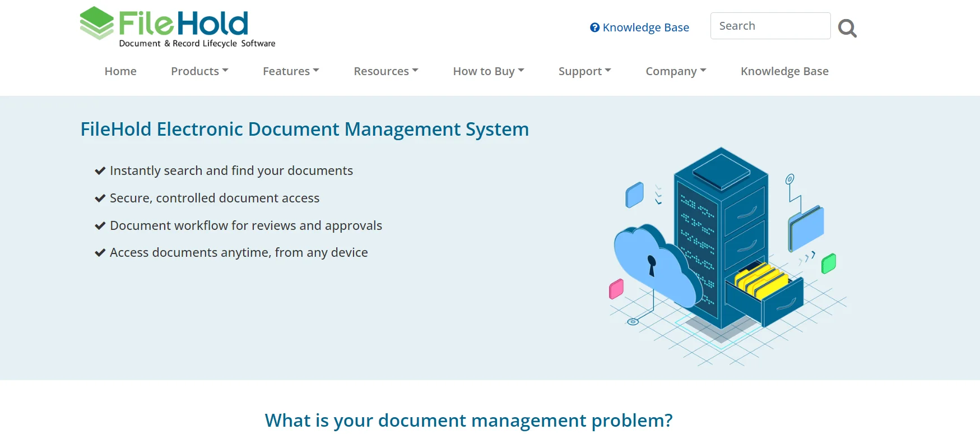Click the question mark help icon

[595, 27]
